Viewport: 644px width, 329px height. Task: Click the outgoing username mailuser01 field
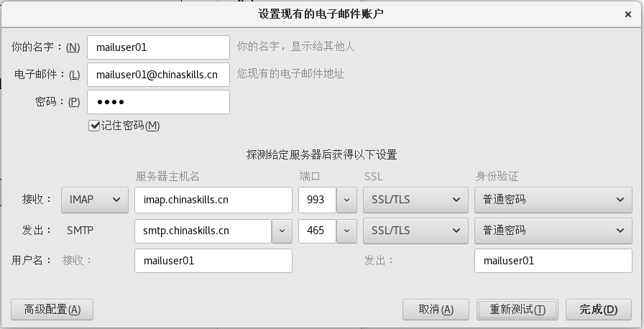pyautogui.click(x=553, y=261)
